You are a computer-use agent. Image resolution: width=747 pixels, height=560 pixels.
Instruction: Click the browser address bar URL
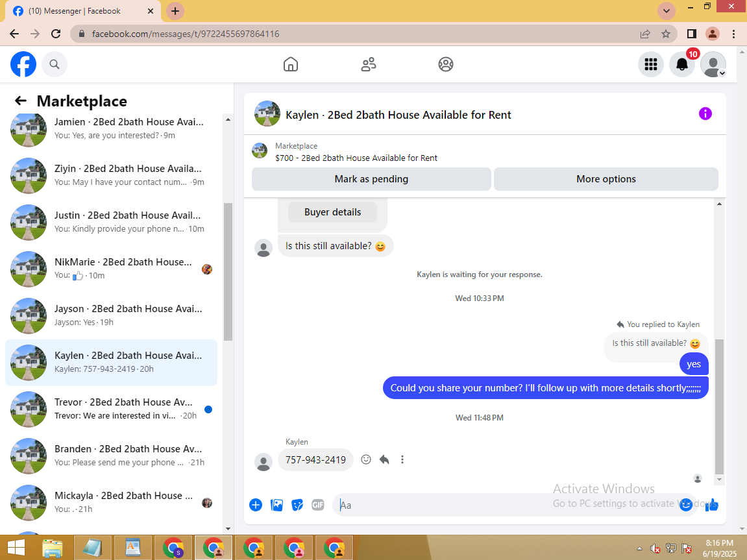click(x=186, y=34)
